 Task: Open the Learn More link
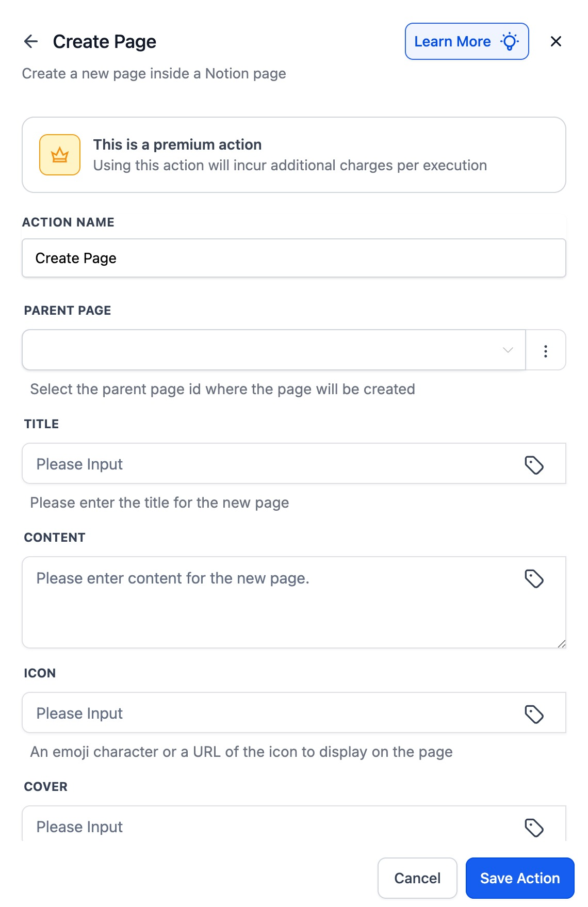pyautogui.click(x=452, y=41)
